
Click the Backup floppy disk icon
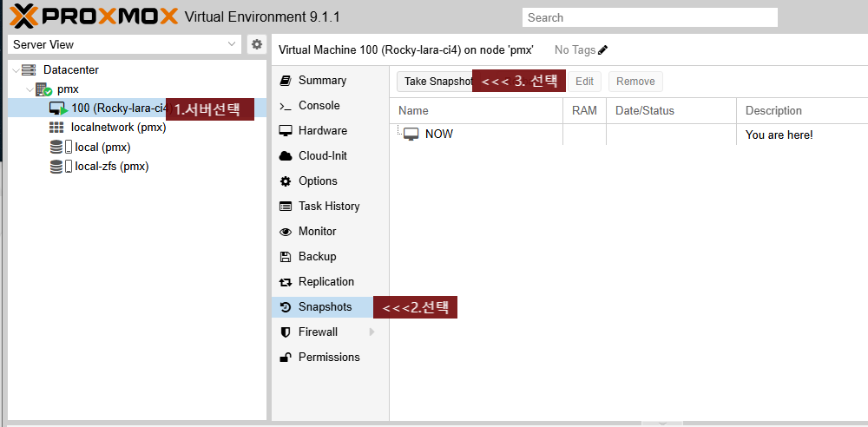(x=285, y=256)
